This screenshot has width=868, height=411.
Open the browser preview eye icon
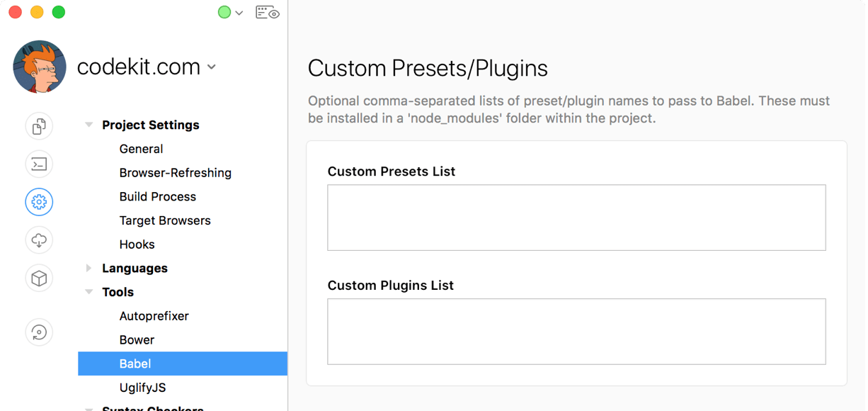[268, 13]
